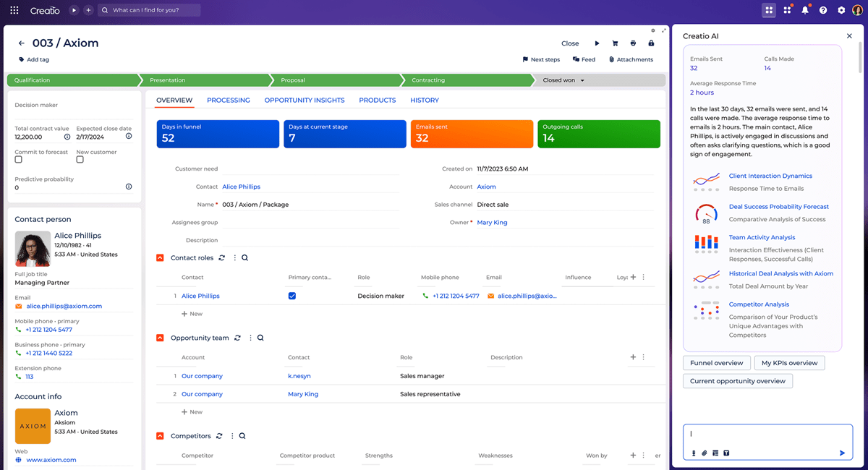
Task: Go back using the arrow beside 003 / Axiom
Action: coord(22,43)
